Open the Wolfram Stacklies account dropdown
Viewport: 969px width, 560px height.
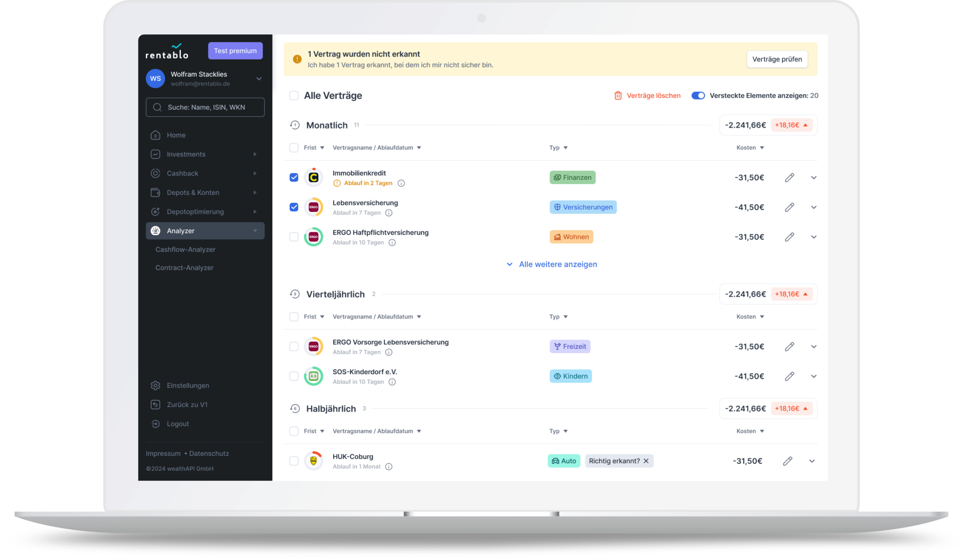tap(259, 79)
